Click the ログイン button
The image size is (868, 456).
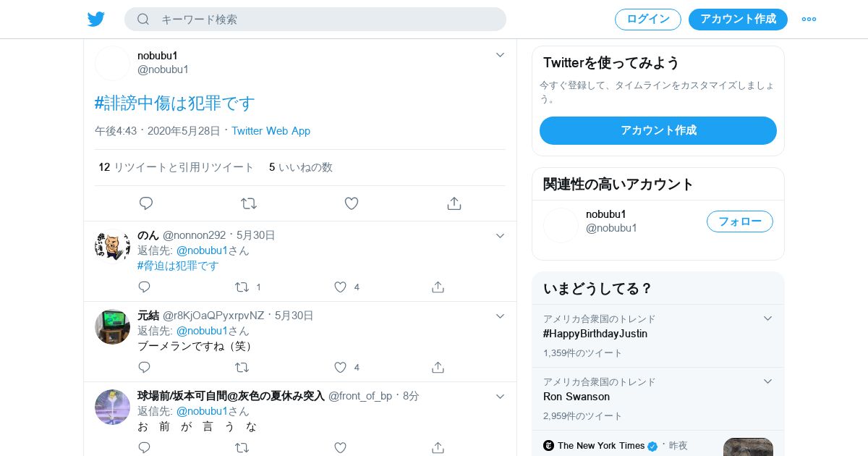pos(648,20)
